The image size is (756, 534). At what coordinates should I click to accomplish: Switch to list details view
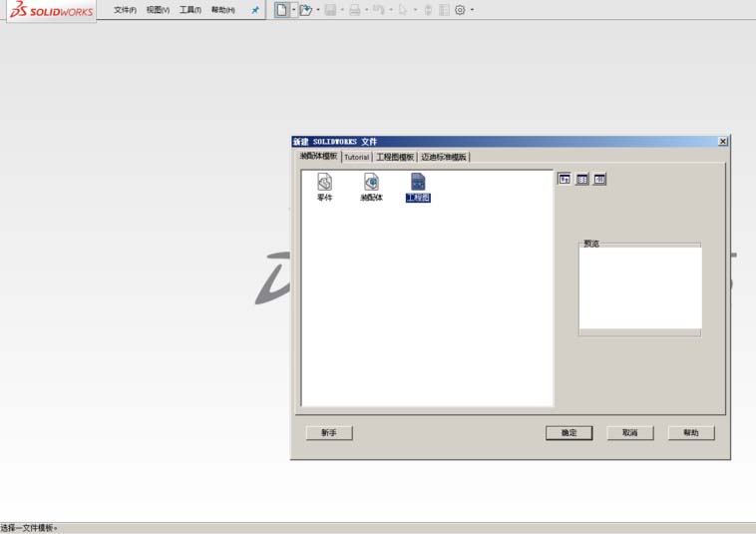[599, 179]
